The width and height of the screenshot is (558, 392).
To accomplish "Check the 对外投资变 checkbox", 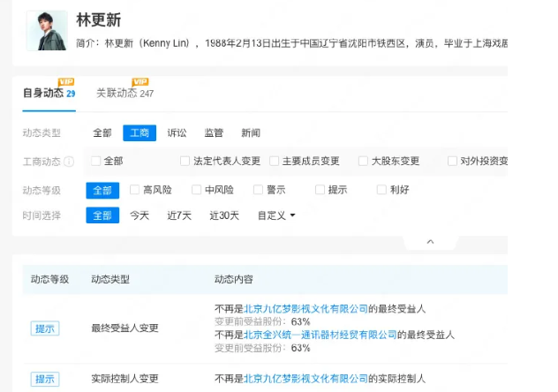I will [x=452, y=162].
